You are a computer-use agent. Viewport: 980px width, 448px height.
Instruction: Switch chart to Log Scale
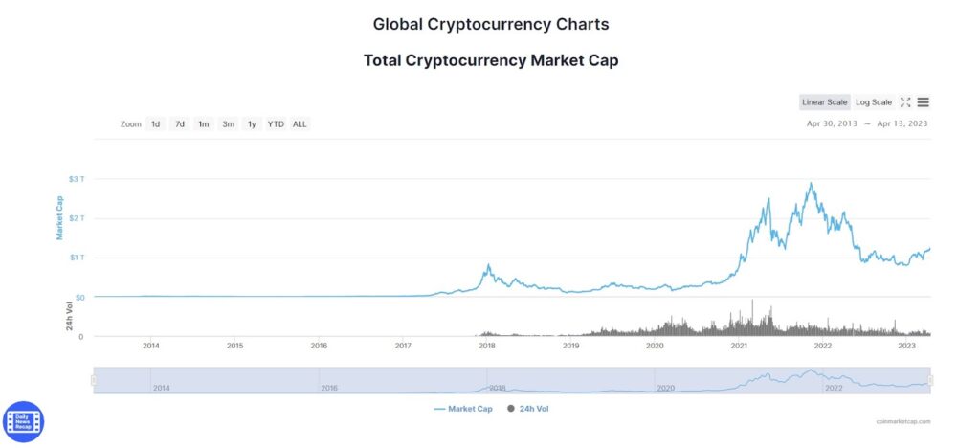point(874,102)
